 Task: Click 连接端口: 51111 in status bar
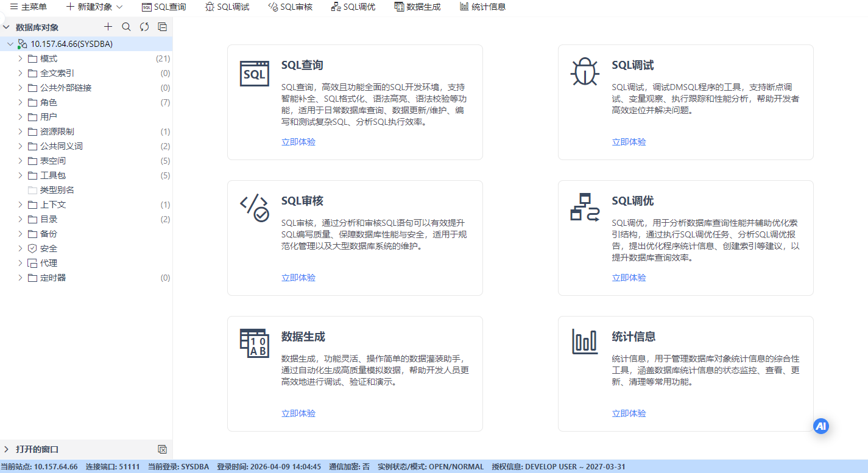tap(113, 467)
